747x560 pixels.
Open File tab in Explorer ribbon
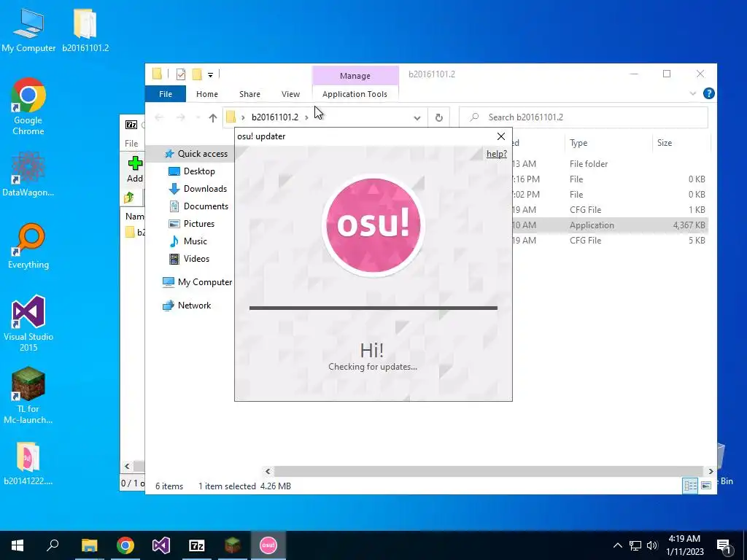point(166,94)
